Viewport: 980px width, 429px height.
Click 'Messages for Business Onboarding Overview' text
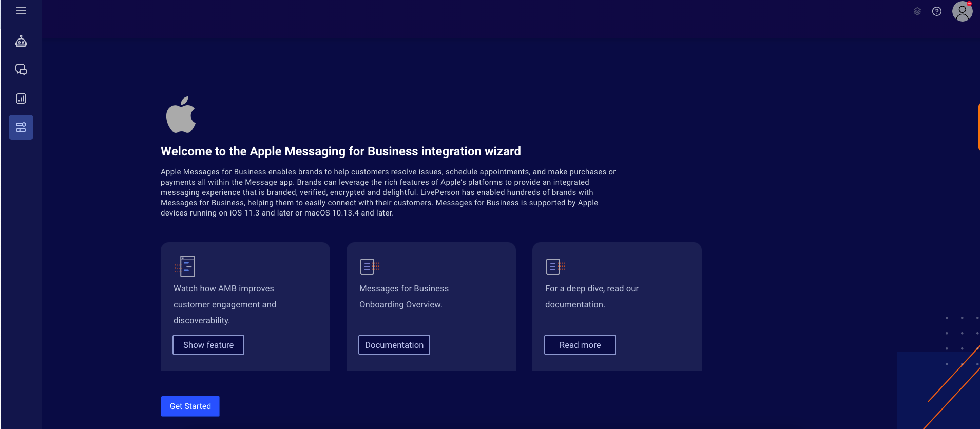coord(404,297)
